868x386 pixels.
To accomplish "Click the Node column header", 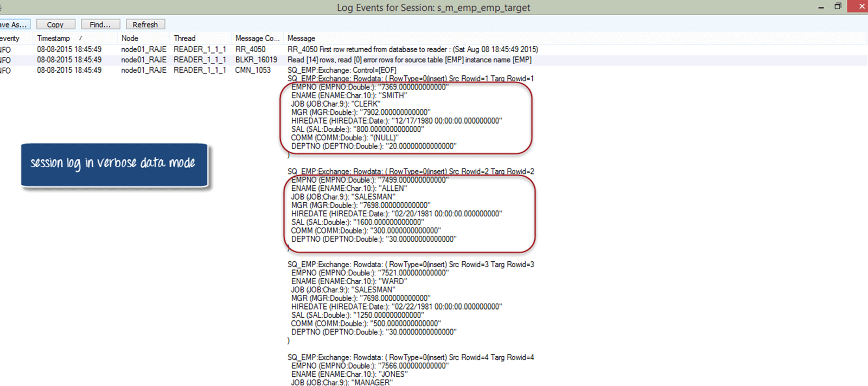I will point(130,38).
